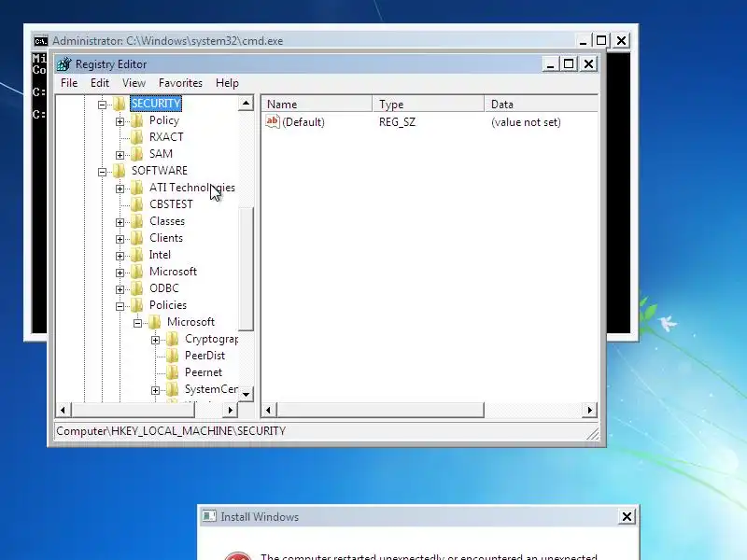The image size is (747, 560).
Task: Click the tree pane vertical scrollbar thumb
Action: [x=246, y=269]
